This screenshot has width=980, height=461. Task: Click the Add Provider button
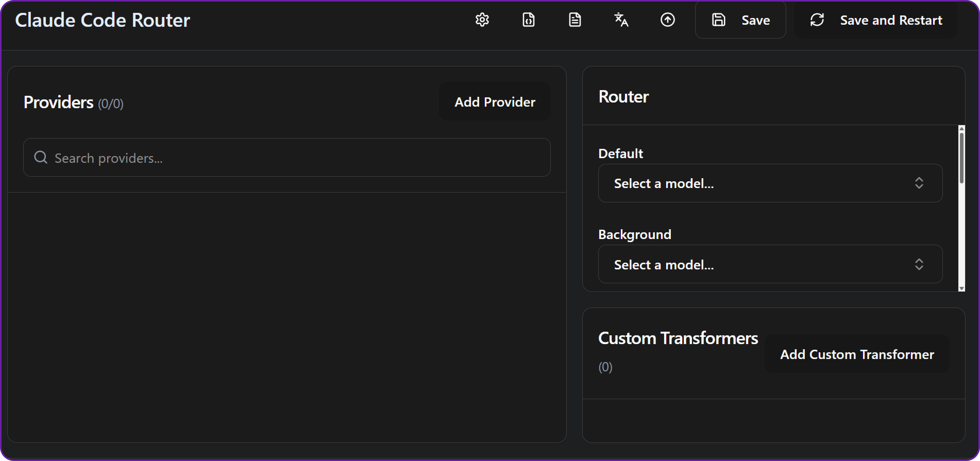pos(495,101)
